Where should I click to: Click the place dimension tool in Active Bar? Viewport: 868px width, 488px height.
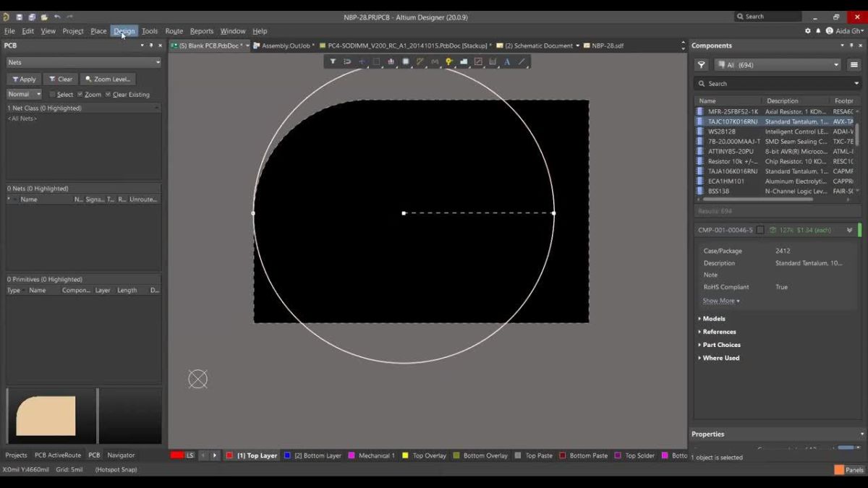click(x=493, y=61)
